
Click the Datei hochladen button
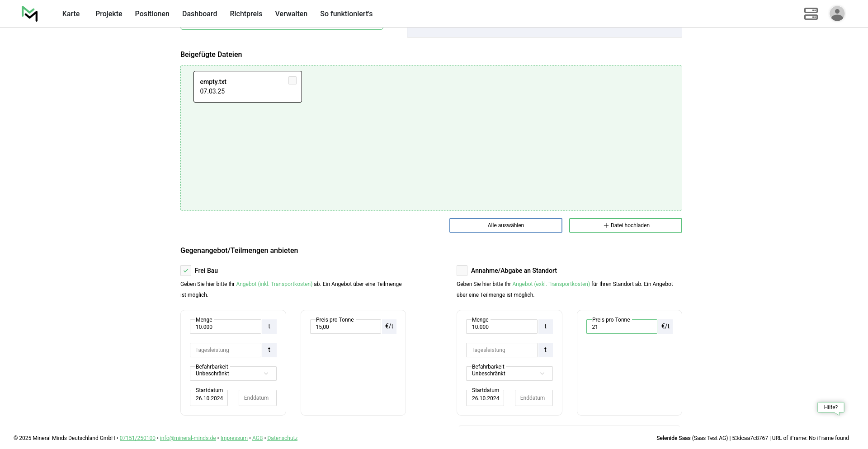[625, 225]
